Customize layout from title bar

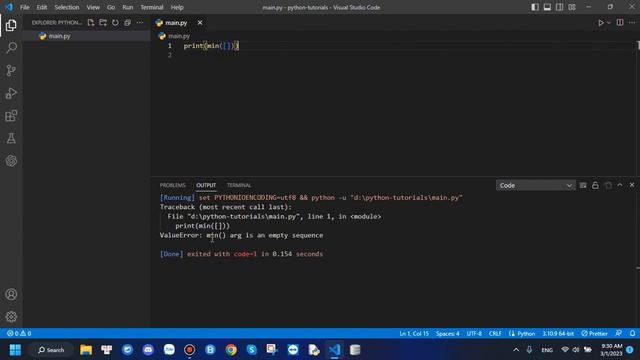(x=572, y=7)
